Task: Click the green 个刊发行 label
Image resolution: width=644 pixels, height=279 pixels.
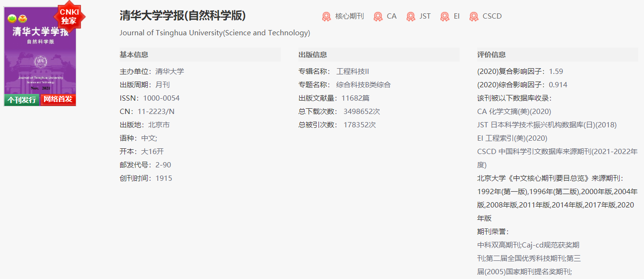Action: tap(22, 100)
